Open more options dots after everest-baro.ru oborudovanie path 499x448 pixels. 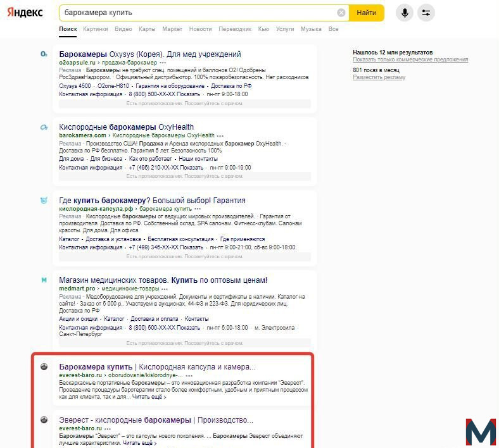pyautogui.click(x=189, y=375)
